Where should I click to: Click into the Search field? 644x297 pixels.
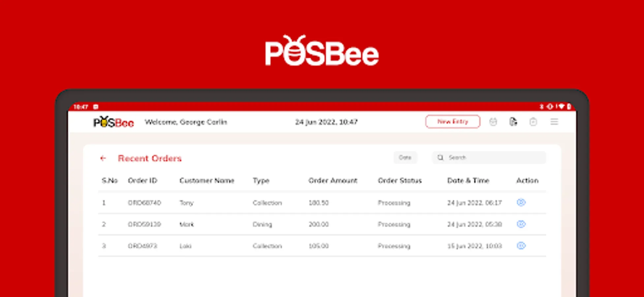pyautogui.click(x=489, y=158)
